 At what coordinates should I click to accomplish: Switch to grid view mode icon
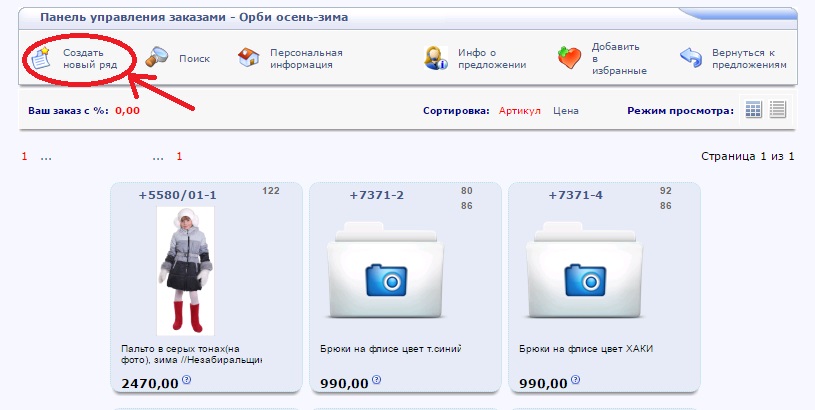(753, 110)
